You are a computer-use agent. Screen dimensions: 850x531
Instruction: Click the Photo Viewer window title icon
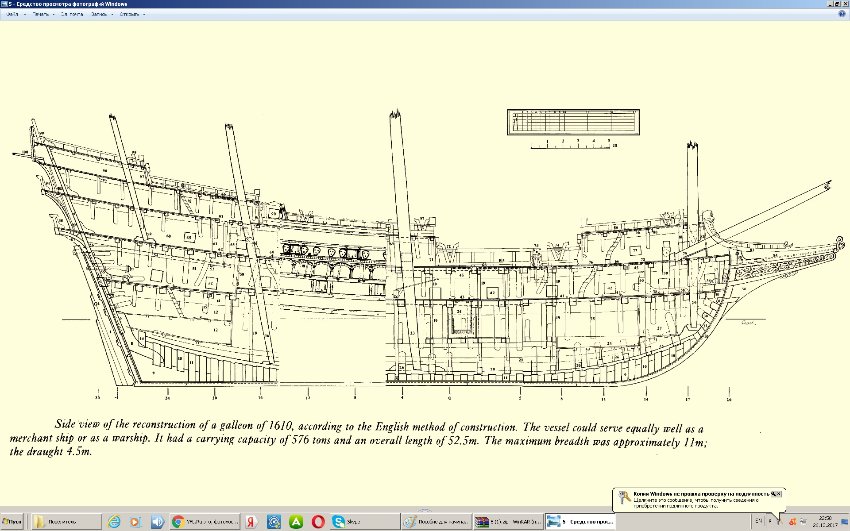4,4
